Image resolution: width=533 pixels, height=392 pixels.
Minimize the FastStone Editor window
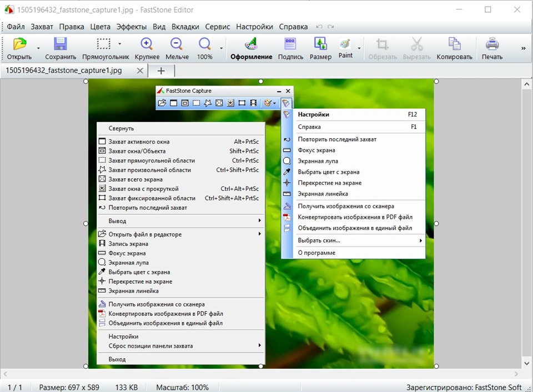[459, 9]
